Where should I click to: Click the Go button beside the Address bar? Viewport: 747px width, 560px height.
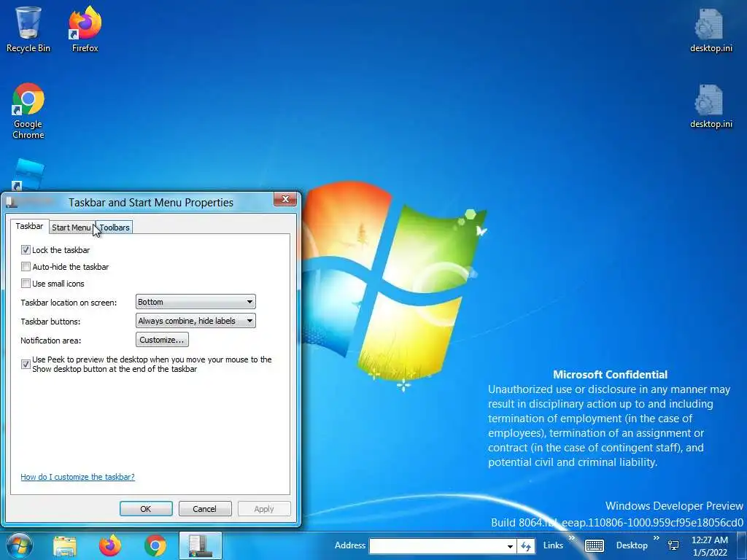pyautogui.click(x=525, y=546)
